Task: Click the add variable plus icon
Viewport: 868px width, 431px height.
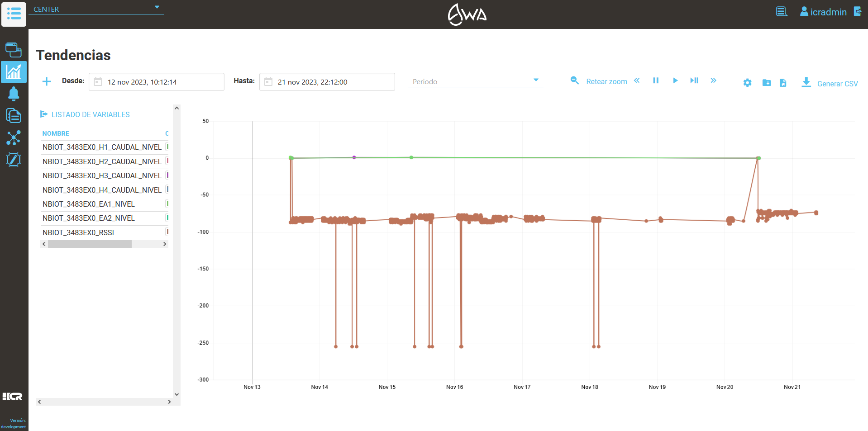Action: (47, 81)
